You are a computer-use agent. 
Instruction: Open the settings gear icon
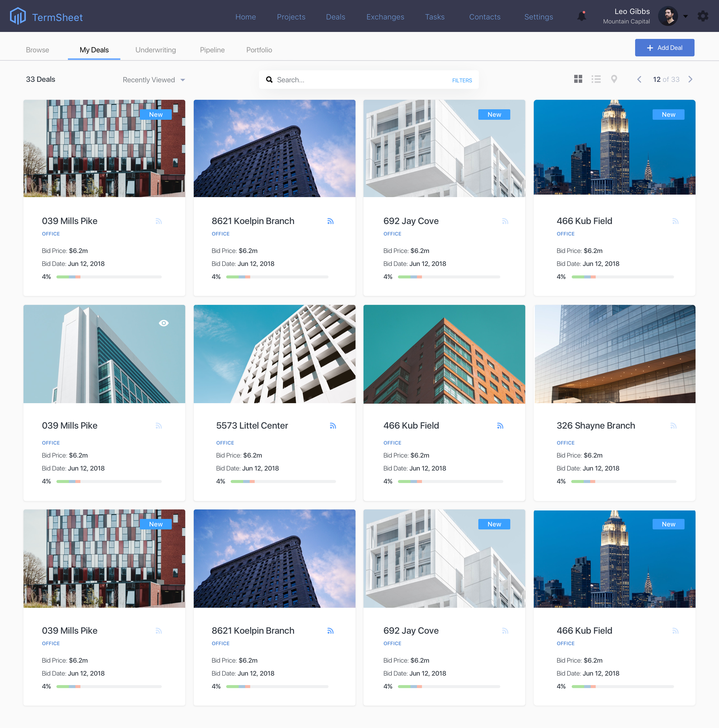click(703, 16)
